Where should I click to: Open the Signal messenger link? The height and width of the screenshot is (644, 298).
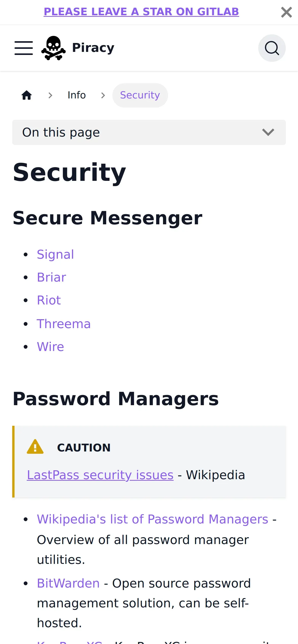point(55,254)
